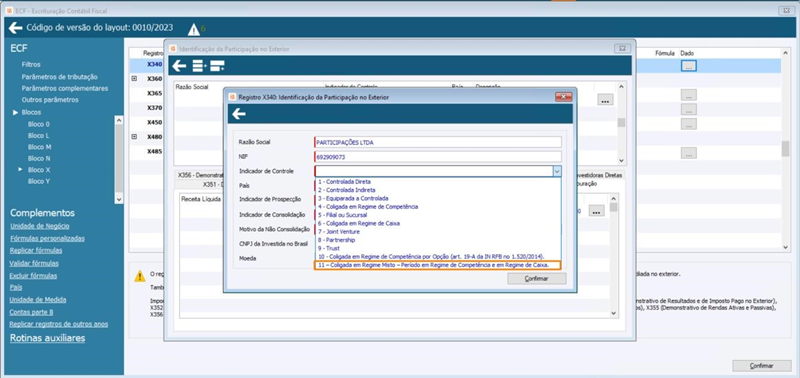Open Contas parte B link
Viewport: 800px width, 378px height.
tap(32, 312)
